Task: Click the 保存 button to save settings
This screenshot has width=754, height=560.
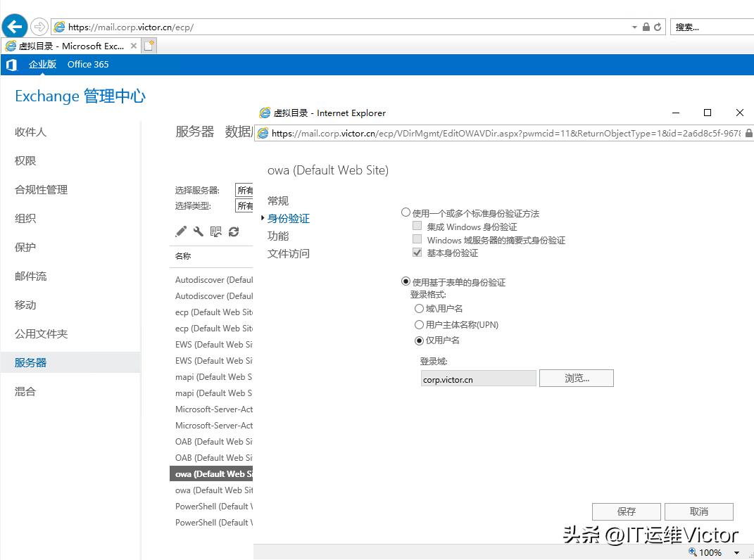Action: click(625, 511)
